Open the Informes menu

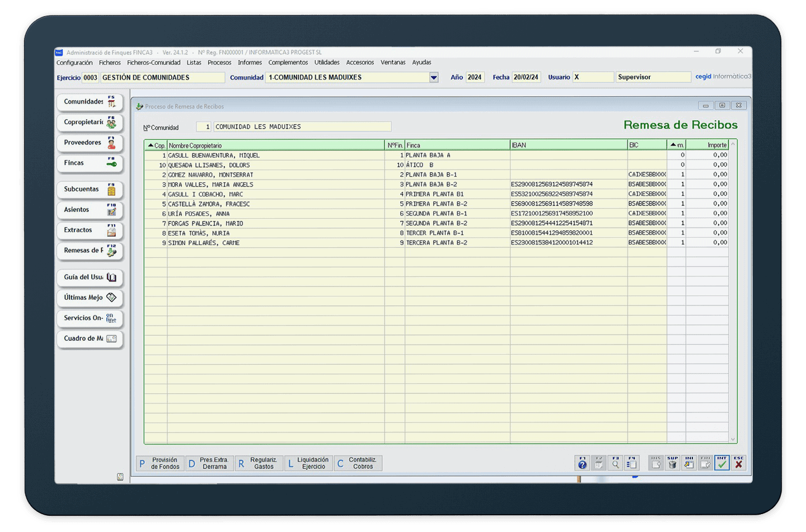(x=250, y=63)
